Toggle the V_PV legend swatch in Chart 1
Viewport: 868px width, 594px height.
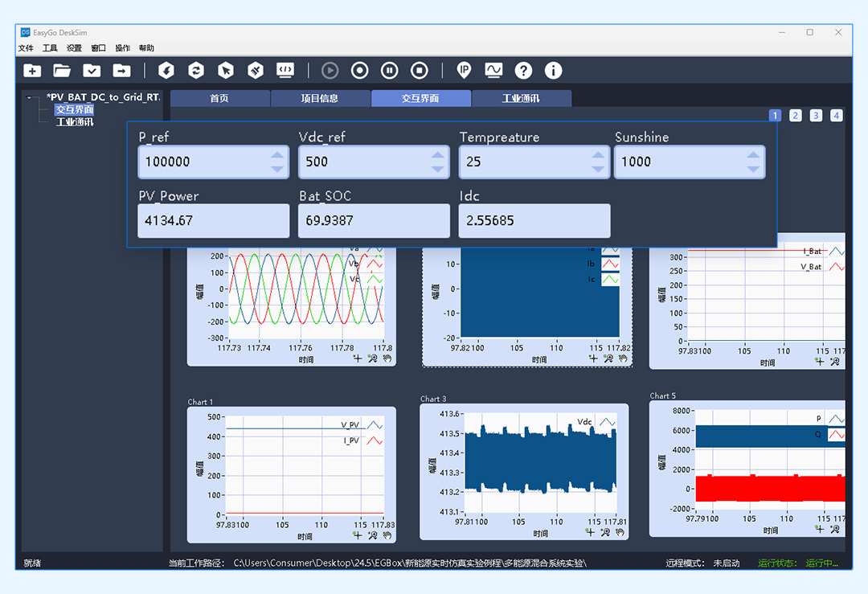[375, 425]
